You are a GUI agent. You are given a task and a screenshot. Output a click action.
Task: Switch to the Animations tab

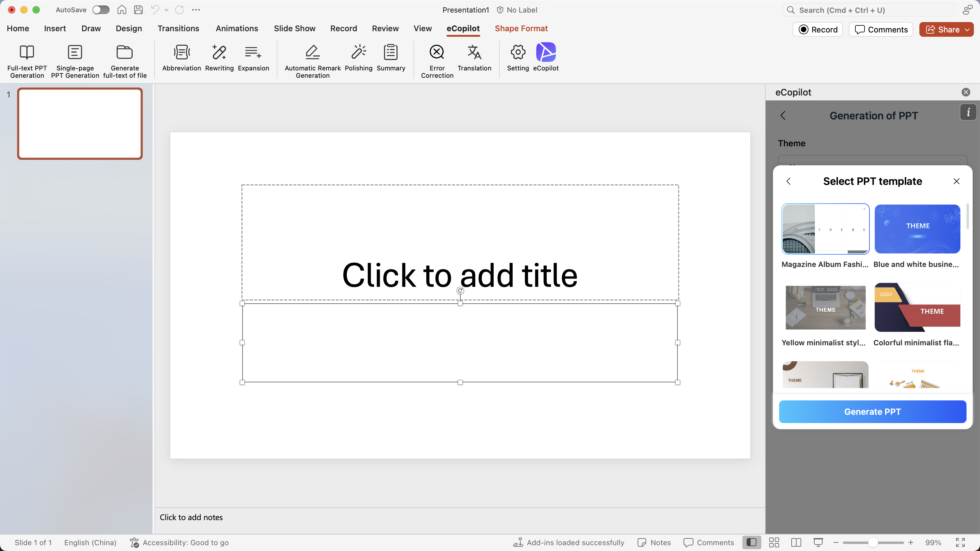click(x=237, y=28)
